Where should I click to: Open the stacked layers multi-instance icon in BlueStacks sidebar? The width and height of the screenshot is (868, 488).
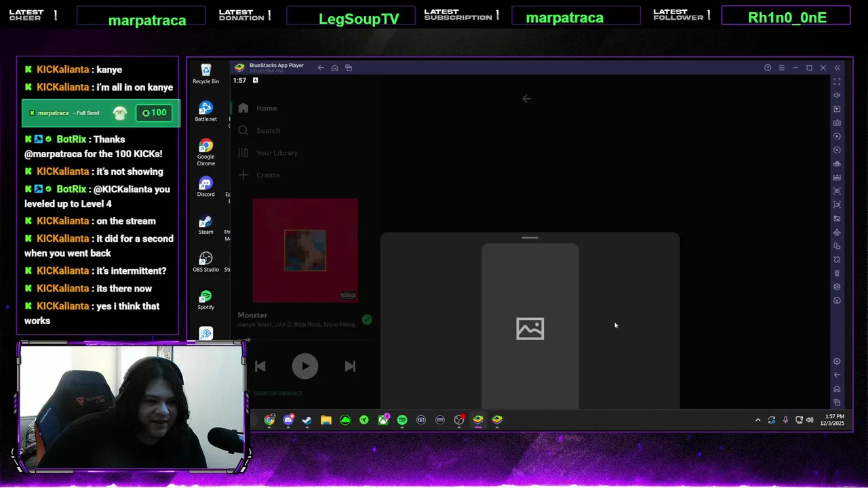point(837,287)
